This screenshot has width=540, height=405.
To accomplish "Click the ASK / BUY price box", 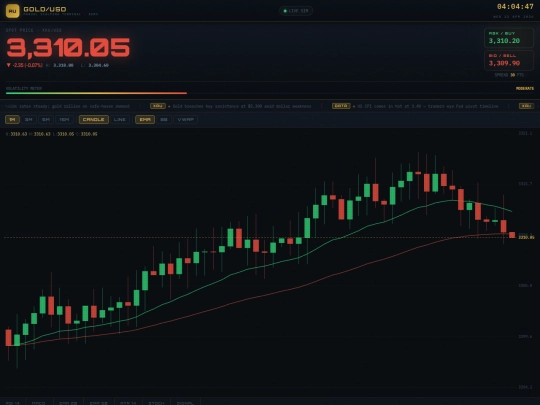I will (x=509, y=38).
